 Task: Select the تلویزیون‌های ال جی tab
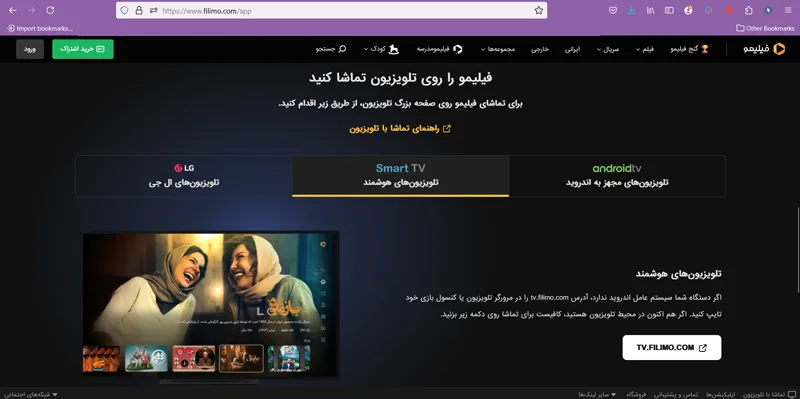click(184, 176)
